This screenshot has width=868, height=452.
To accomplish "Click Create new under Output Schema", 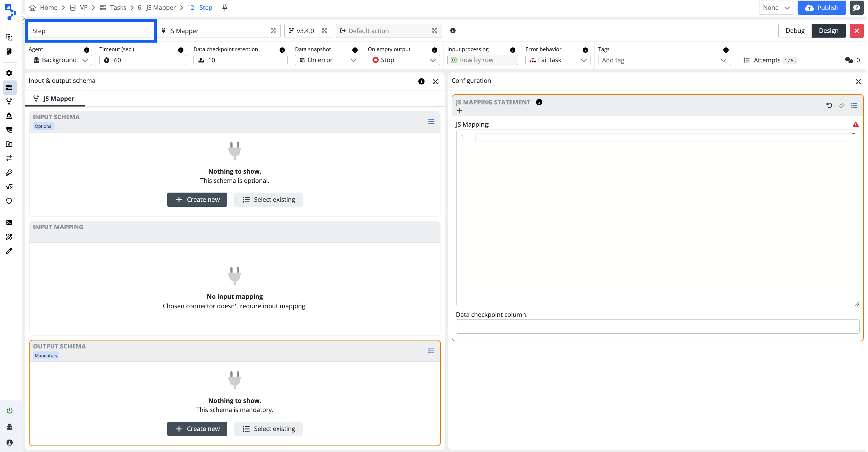I will coord(197,429).
